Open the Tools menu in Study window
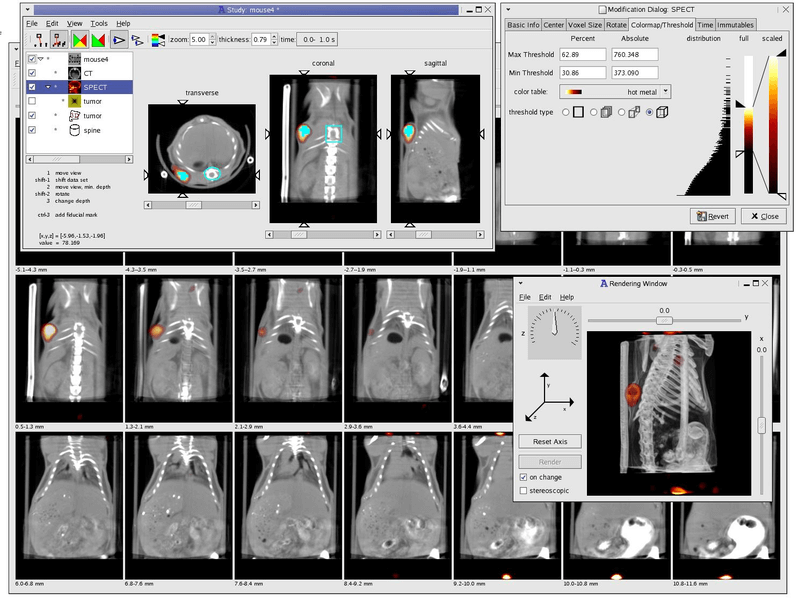798x600 pixels. click(x=99, y=23)
